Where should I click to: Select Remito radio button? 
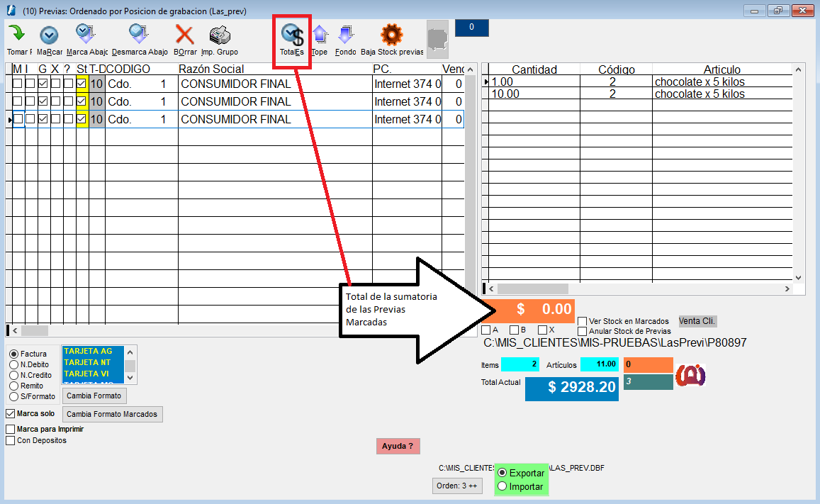(x=14, y=386)
